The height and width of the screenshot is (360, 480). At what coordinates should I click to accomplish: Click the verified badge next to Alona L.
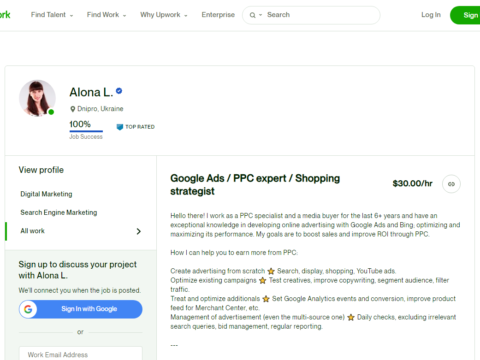(119, 91)
